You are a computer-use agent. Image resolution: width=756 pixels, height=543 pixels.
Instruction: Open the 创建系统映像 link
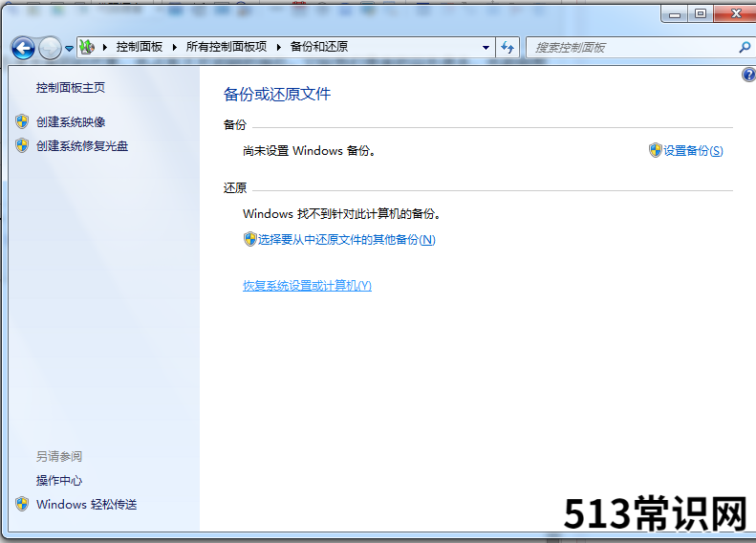coord(71,122)
